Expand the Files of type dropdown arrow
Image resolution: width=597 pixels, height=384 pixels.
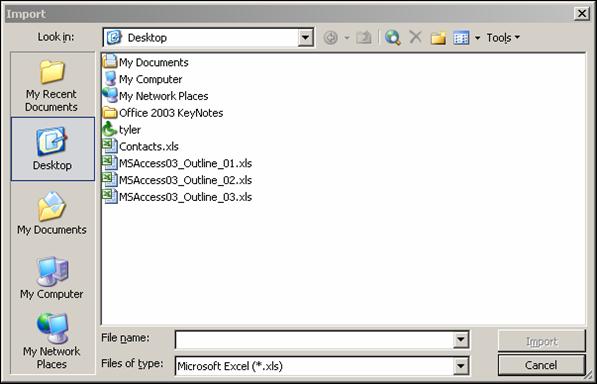point(461,366)
